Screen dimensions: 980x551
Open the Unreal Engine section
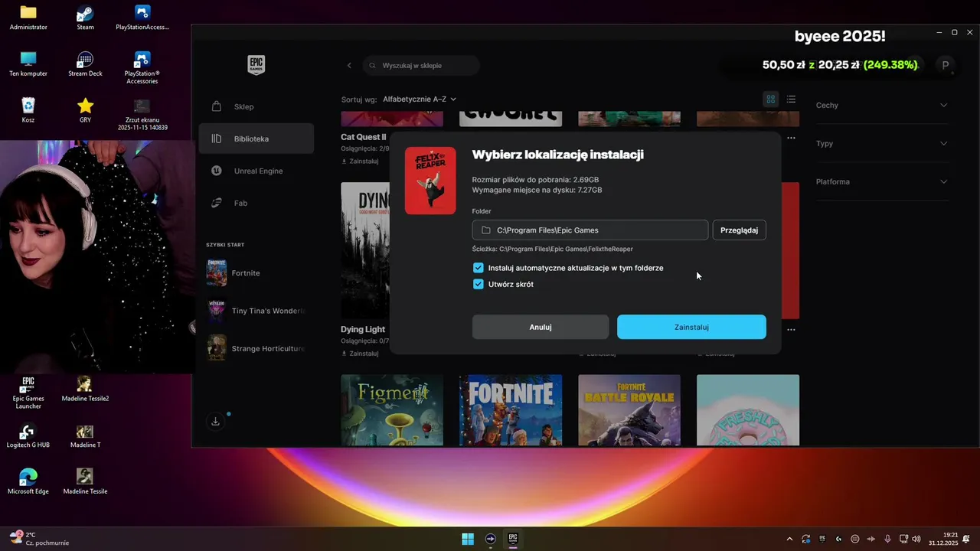pos(256,171)
